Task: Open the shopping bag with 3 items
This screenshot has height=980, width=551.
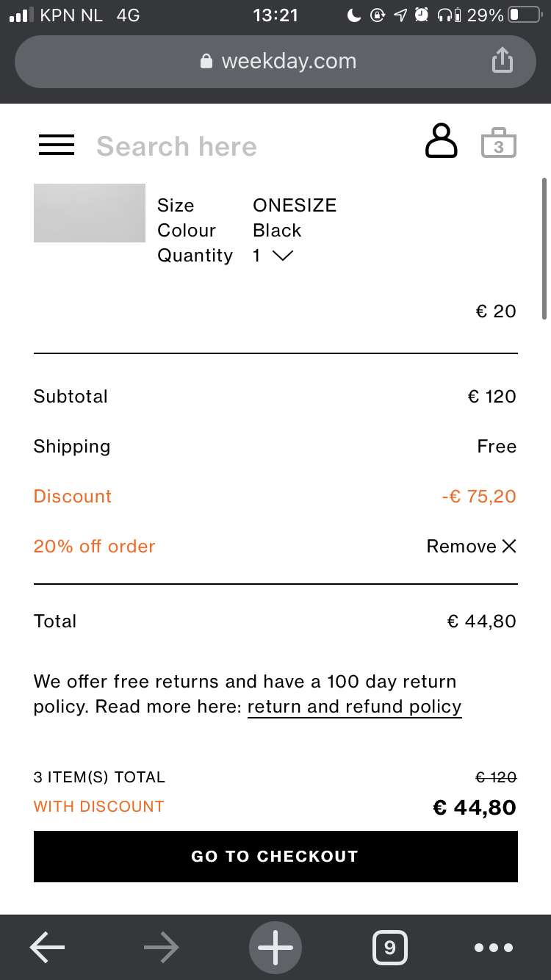Action: [499, 143]
